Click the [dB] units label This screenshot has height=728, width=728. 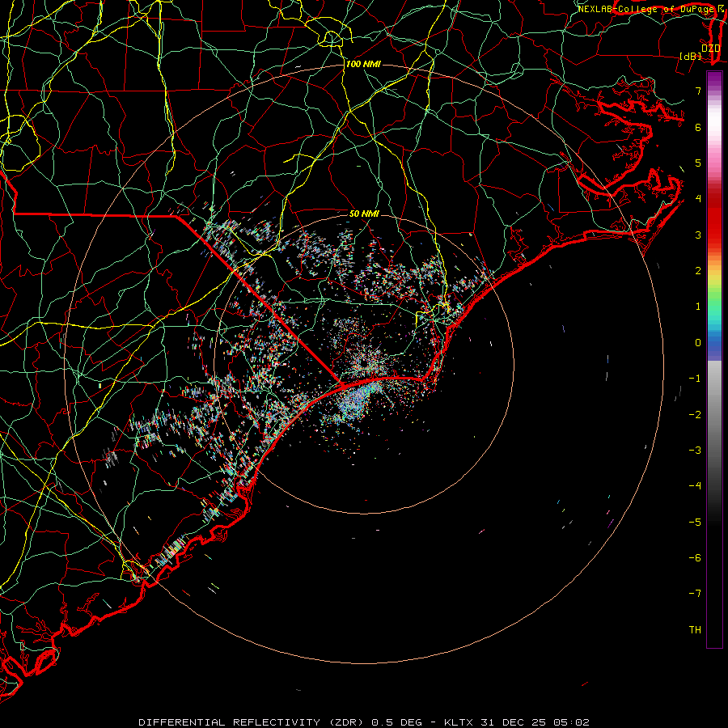[691, 56]
